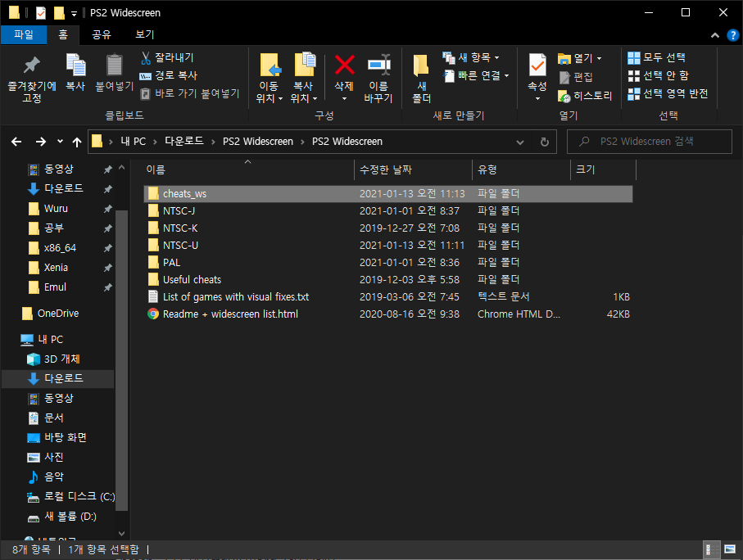
Task: Click 이름 바꾸기 (Rename) icon
Action: click(378, 78)
